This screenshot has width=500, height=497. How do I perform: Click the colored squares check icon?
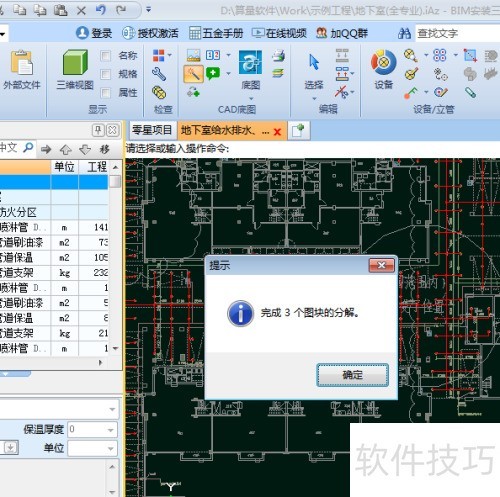point(159,56)
